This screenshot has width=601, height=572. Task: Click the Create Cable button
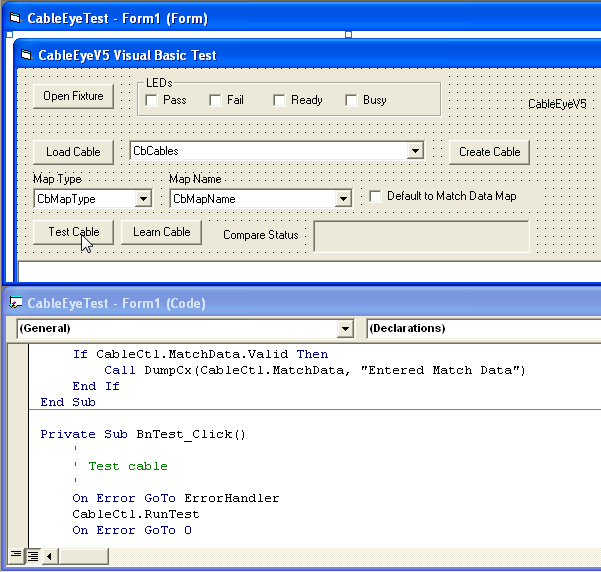click(489, 152)
